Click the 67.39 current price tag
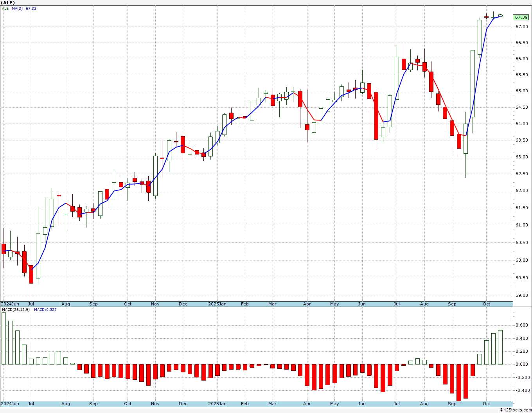The image size is (532, 413). (521, 17)
